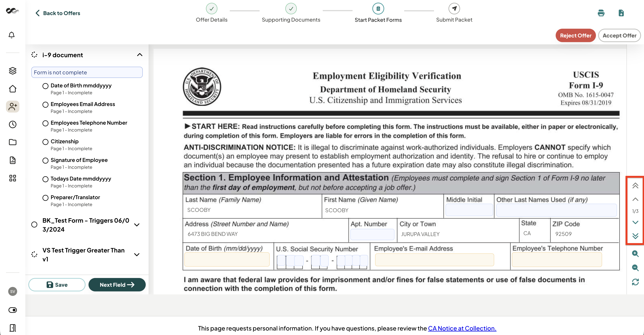Expand BK_Test Form - Triggers section
Screen dimensions: 644x335
click(x=137, y=225)
